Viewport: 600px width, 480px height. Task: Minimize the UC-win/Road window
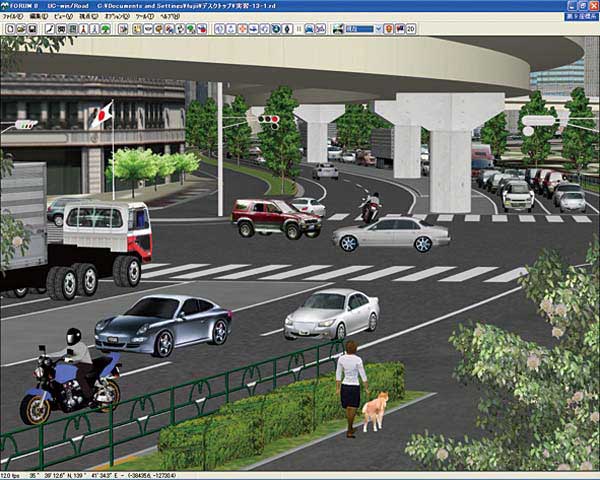[x=572, y=5]
